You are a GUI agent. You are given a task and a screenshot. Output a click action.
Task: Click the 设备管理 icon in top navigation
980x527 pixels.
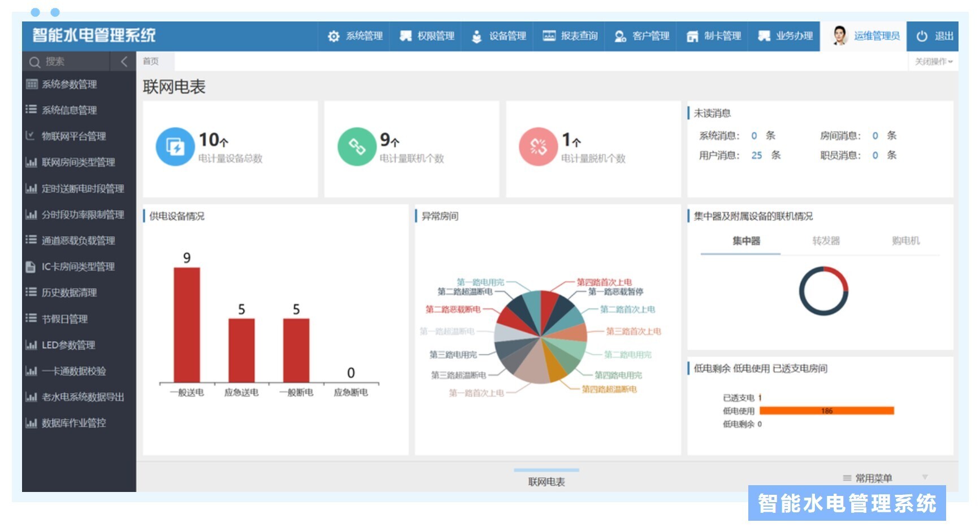pos(476,36)
